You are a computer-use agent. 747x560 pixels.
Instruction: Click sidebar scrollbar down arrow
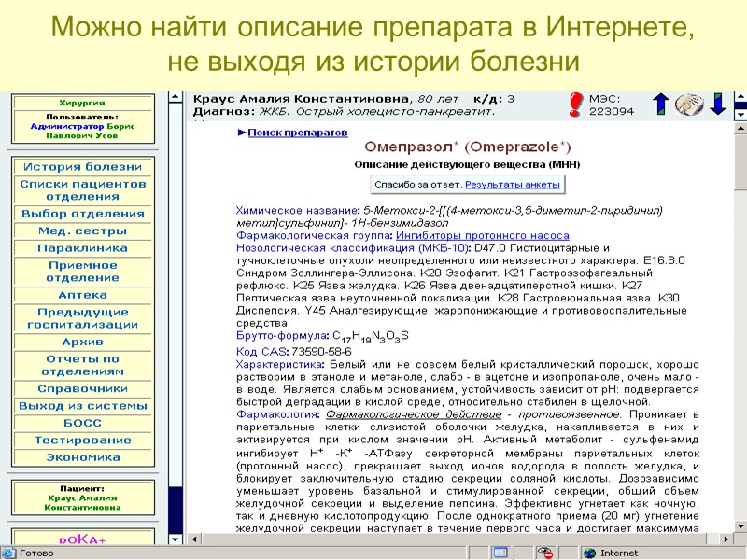coord(176,539)
